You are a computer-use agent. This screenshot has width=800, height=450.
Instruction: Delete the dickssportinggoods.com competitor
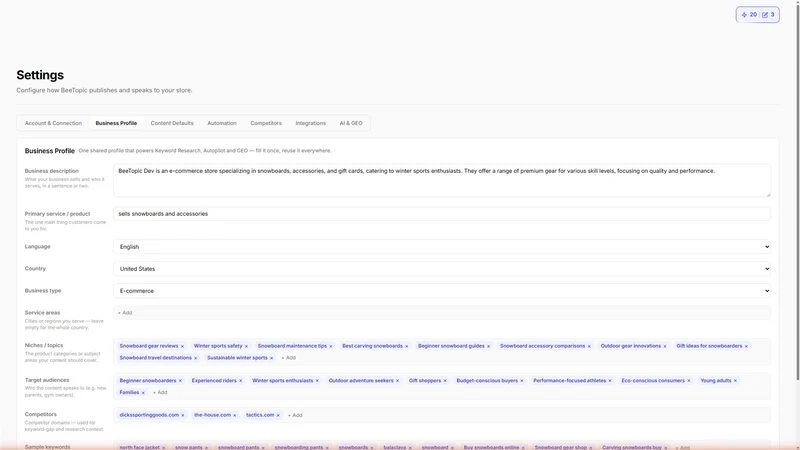coord(183,416)
